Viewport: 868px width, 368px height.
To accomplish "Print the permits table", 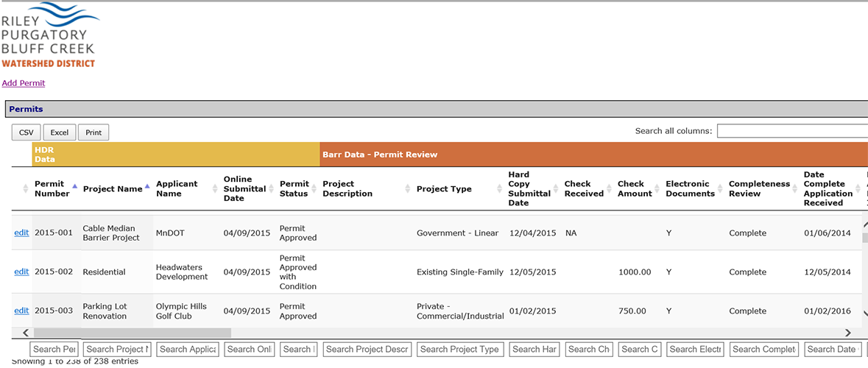I will pyautogui.click(x=93, y=132).
